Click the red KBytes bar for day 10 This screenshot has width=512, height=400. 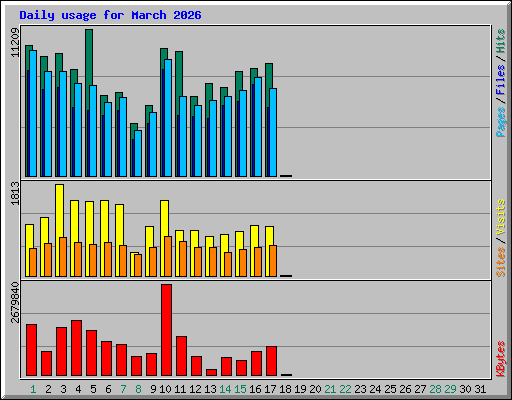tap(166, 330)
